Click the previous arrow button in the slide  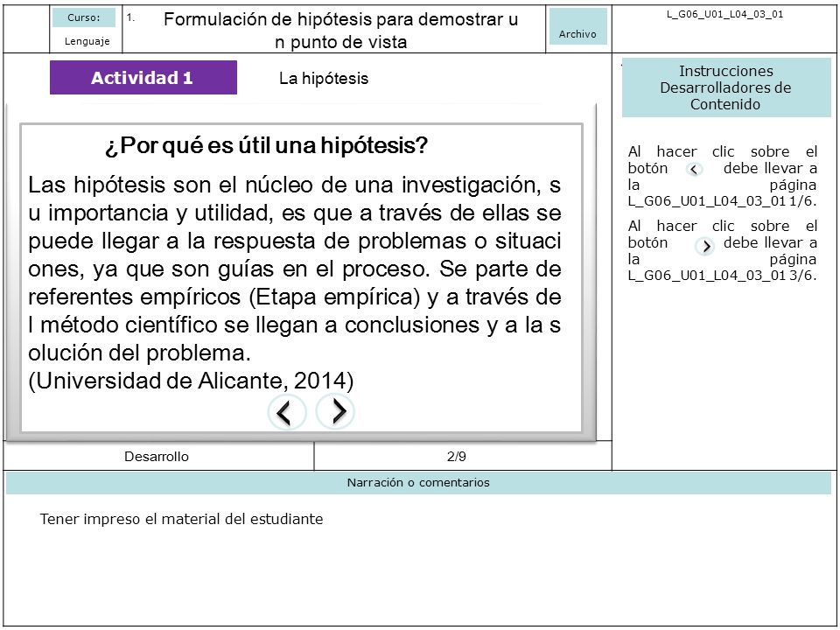(287, 412)
